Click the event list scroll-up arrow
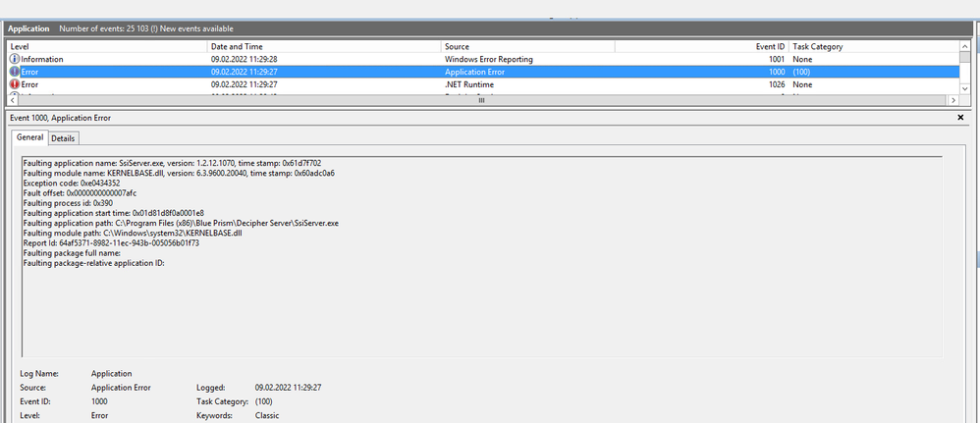This screenshot has width=980, height=423. click(965, 47)
